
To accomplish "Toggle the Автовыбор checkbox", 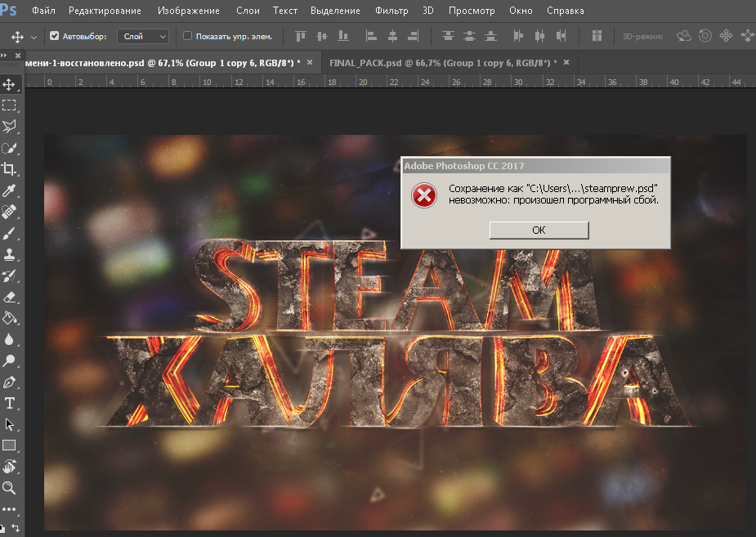I will point(55,36).
